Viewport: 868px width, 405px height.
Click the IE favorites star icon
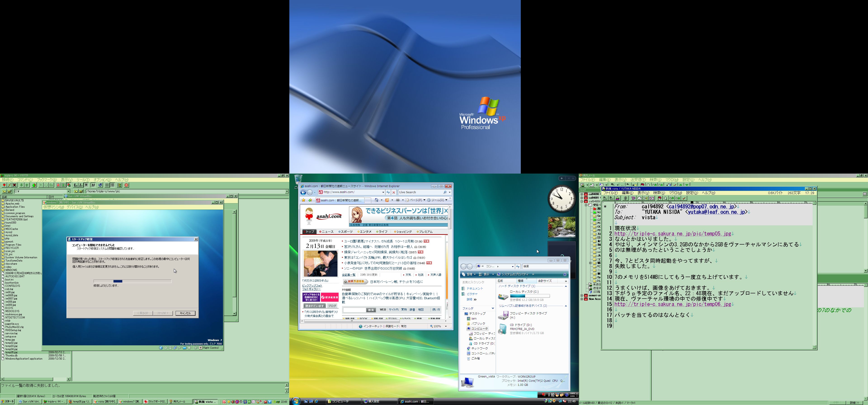304,200
